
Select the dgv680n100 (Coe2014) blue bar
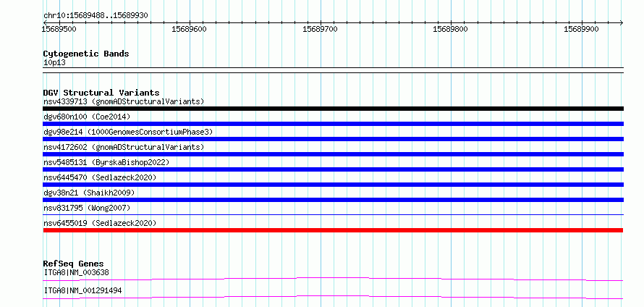point(333,124)
